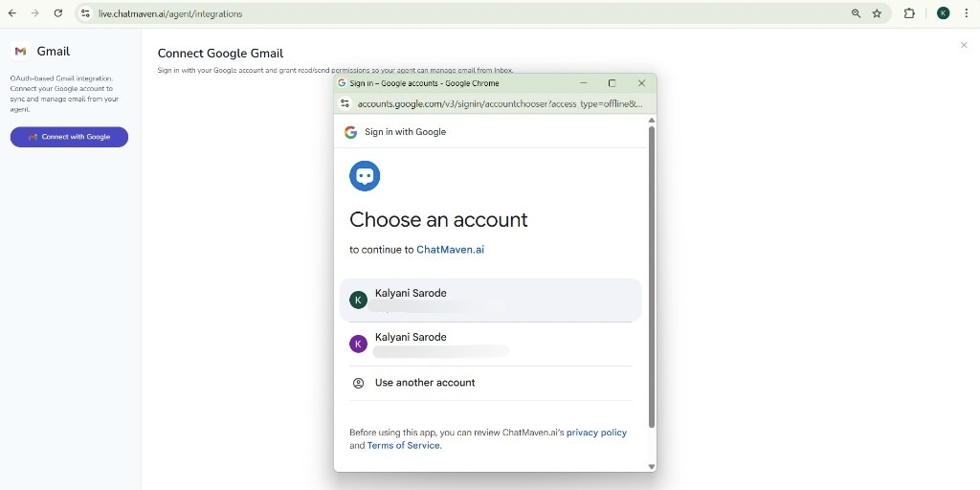Click the browser forward arrow

click(x=35, y=13)
